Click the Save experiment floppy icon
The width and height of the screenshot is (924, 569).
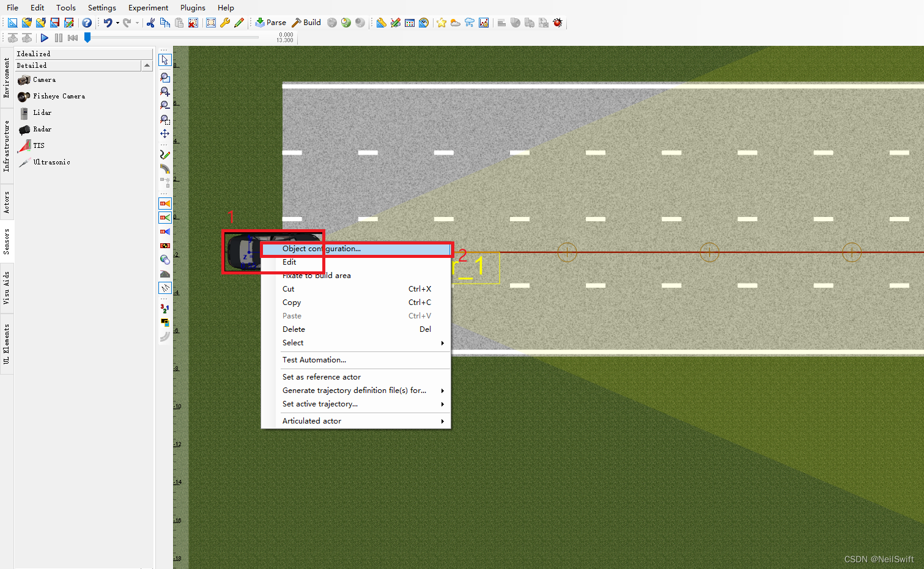tap(55, 23)
